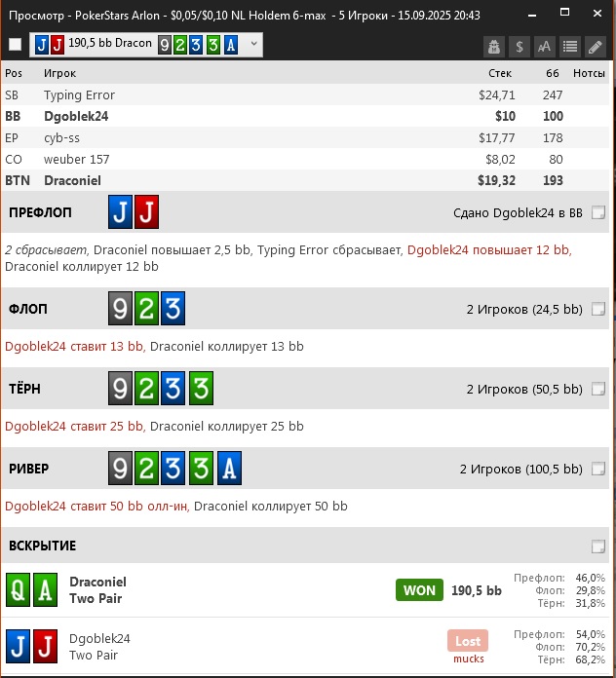Select the turn section checkbox
The image size is (616, 678).
(x=598, y=390)
